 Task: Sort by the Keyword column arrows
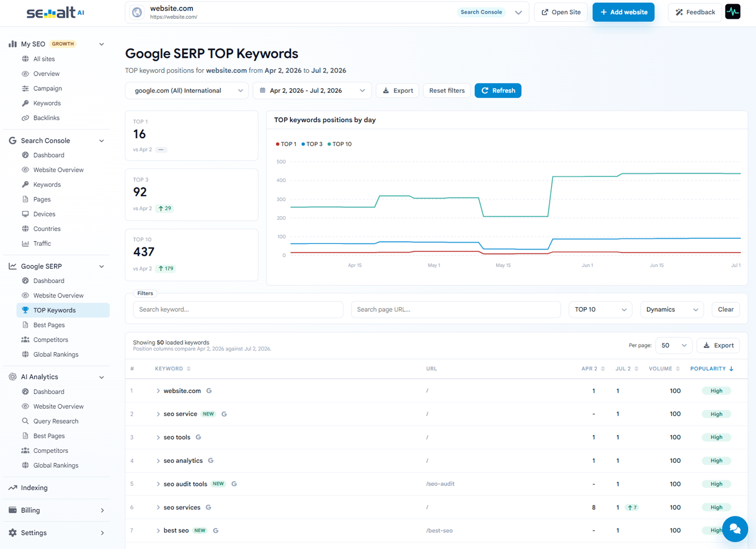pyautogui.click(x=188, y=368)
